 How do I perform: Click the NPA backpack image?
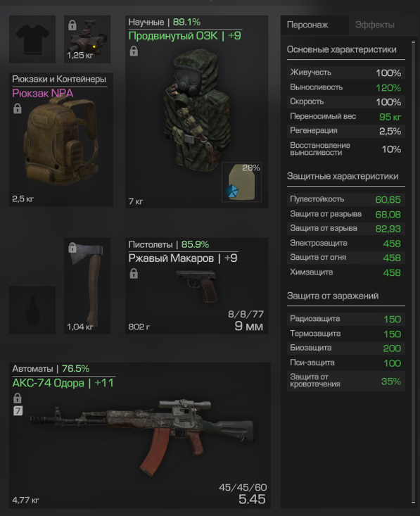point(62,142)
